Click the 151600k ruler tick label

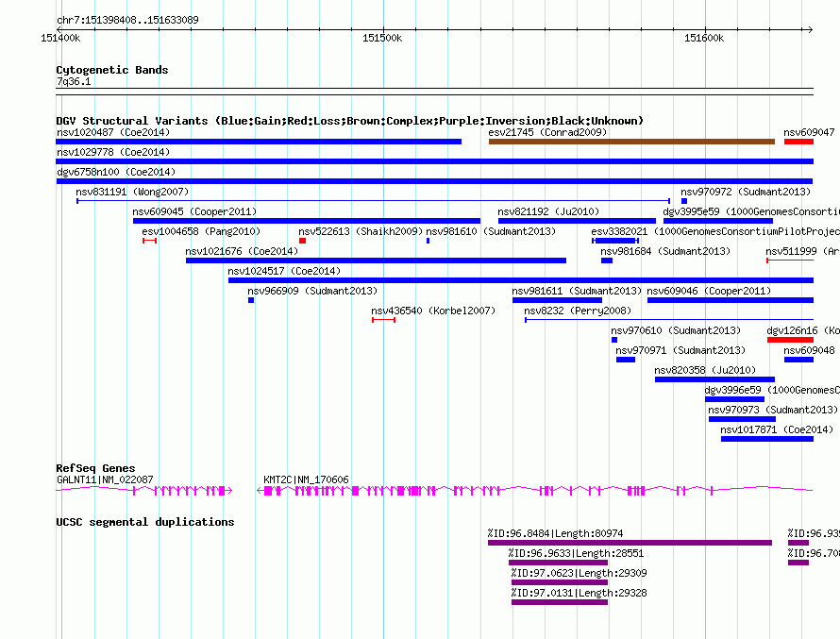704,38
